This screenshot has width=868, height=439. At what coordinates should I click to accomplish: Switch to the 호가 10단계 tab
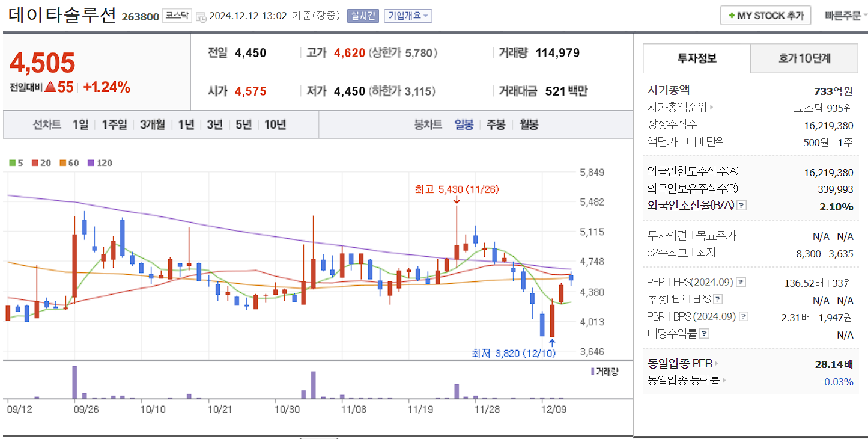[x=804, y=58]
